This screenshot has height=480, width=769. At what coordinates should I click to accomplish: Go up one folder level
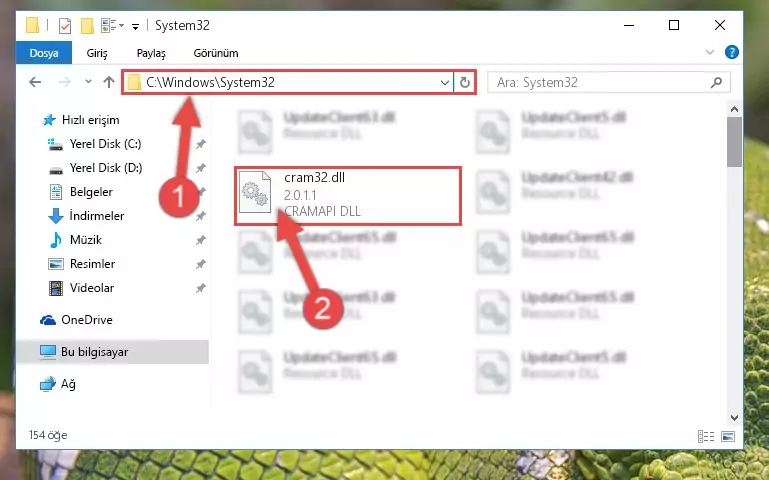[109, 82]
